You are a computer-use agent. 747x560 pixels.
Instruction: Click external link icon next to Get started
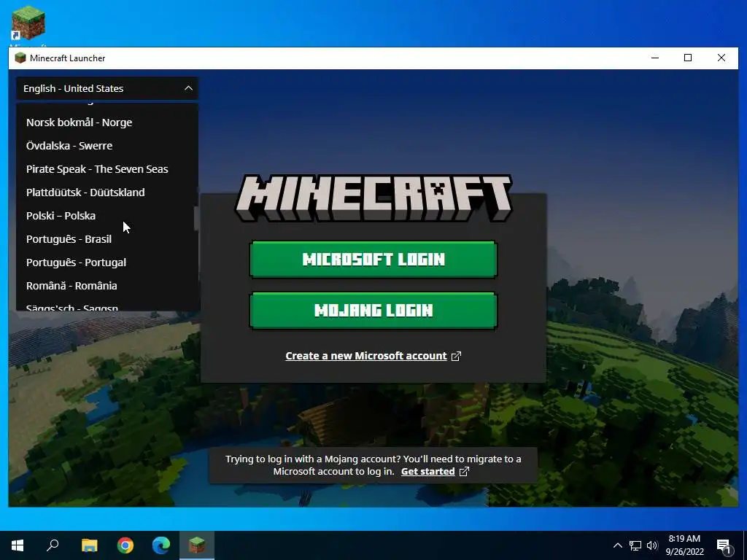tap(464, 472)
